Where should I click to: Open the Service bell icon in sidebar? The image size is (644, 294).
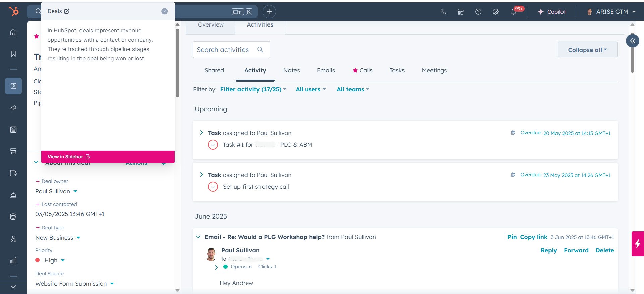coord(13,195)
